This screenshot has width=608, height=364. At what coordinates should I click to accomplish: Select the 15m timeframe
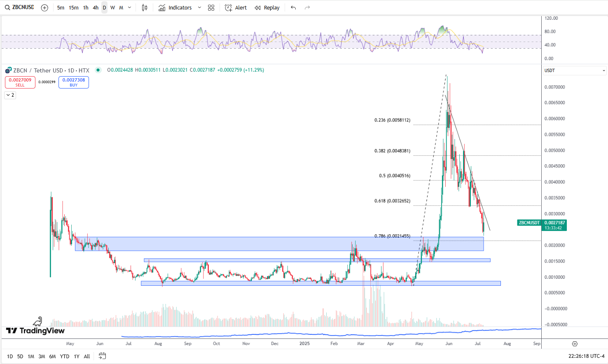(x=73, y=7)
